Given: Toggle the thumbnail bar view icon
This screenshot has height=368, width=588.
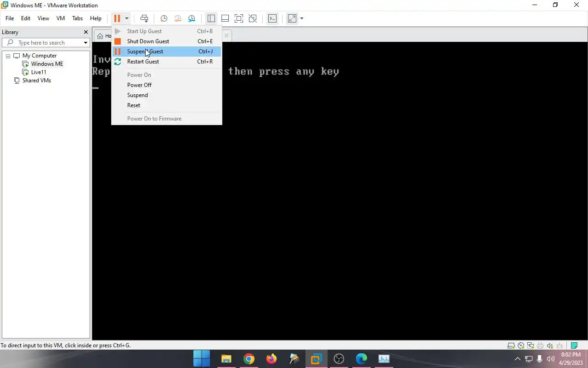Looking at the screenshot, I should coord(225,18).
